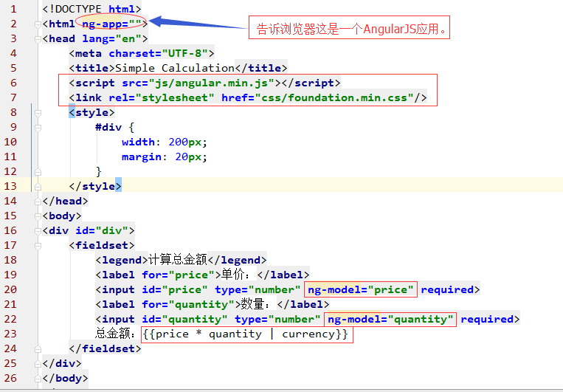Viewport: 563px width, 392px height.
Task: Click the closing body fold marker on line 26
Action: click(38, 379)
